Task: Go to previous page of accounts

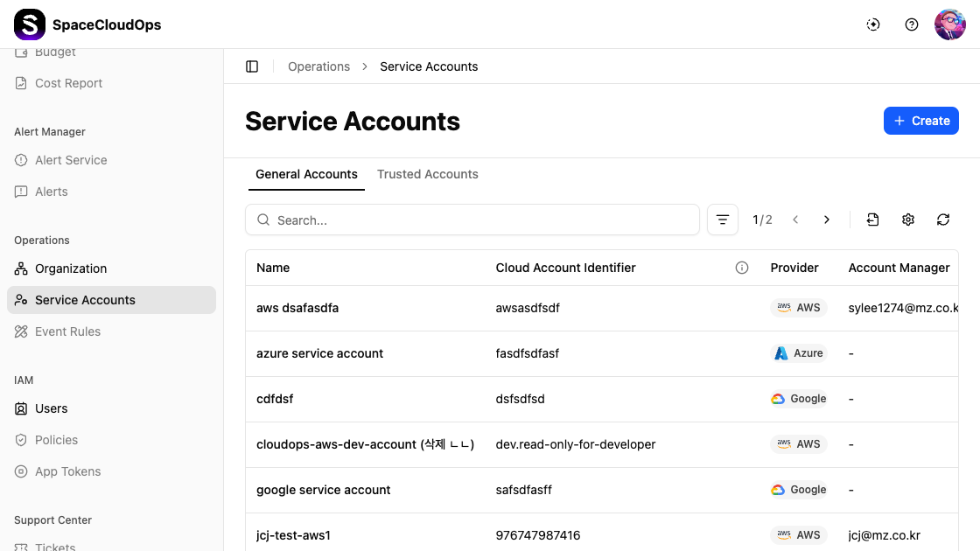Action: click(795, 220)
